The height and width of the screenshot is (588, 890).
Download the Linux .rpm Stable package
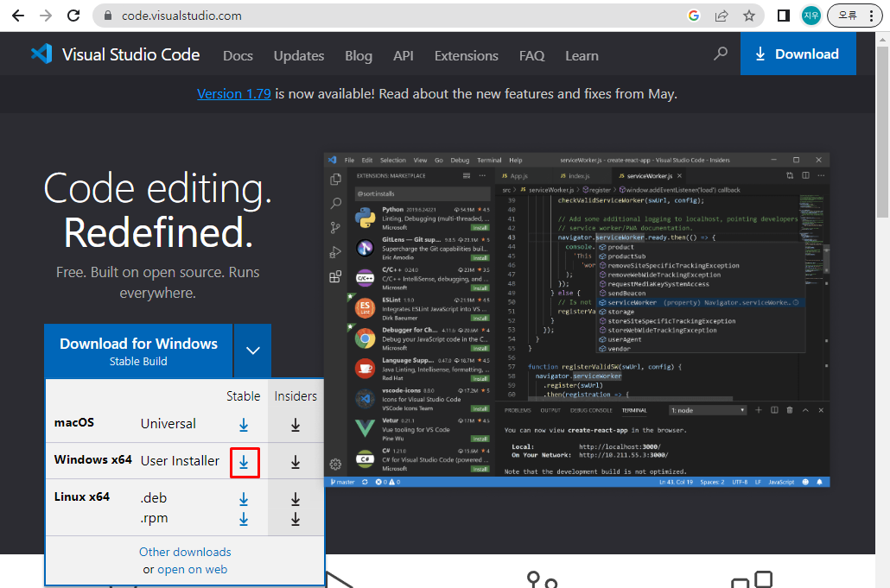coord(244,519)
